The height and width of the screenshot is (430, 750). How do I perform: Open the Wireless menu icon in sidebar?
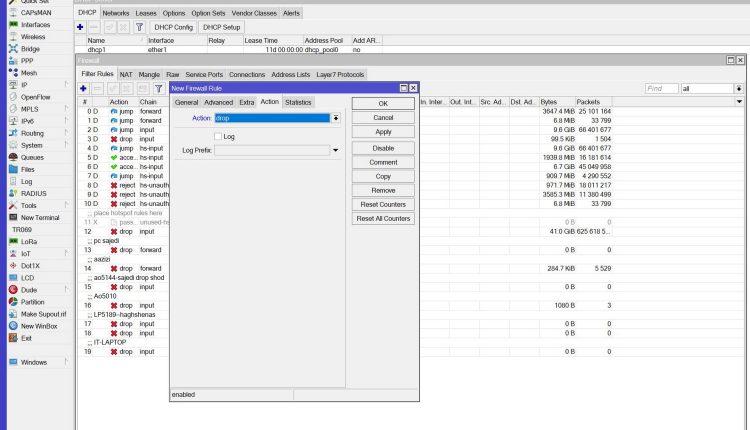pyautogui.click(x=12, y=36)
